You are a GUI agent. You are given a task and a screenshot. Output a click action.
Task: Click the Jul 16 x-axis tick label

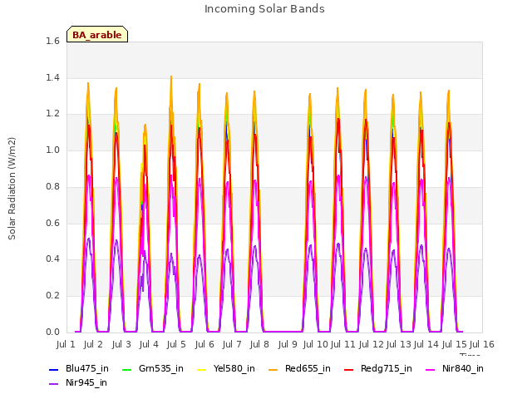482,344
